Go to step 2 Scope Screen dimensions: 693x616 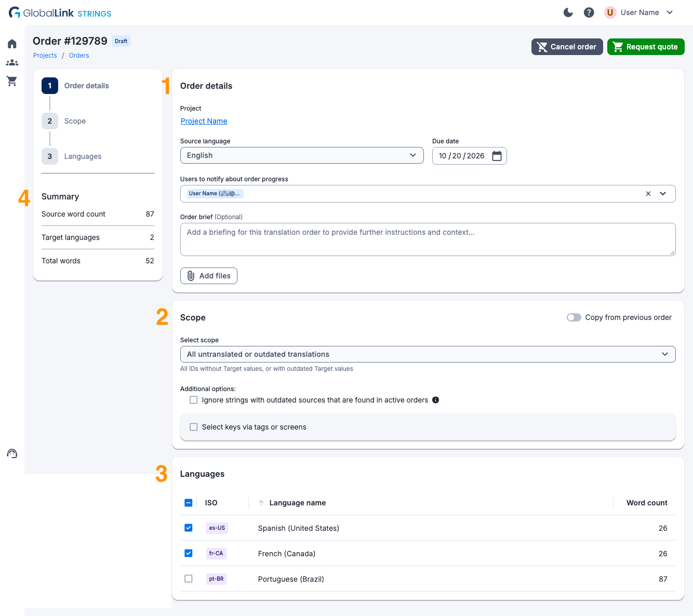click(x=64, y=121)
